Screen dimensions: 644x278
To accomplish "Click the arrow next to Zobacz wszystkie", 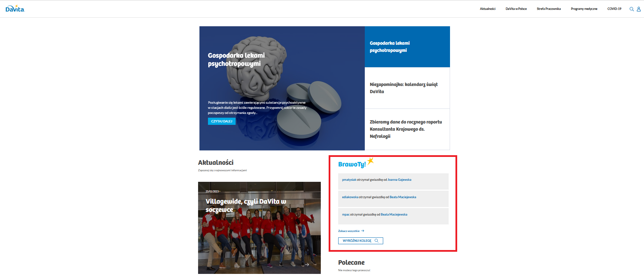I will tap(363, 231).
